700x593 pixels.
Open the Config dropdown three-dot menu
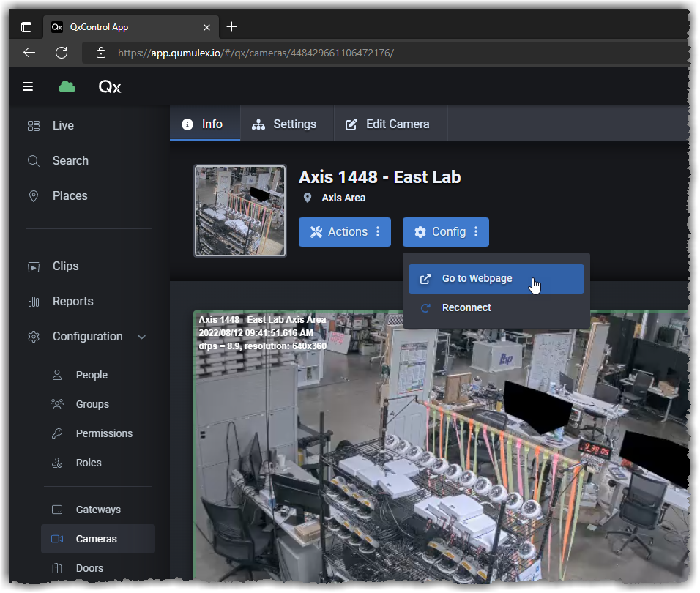click(477, 231)
